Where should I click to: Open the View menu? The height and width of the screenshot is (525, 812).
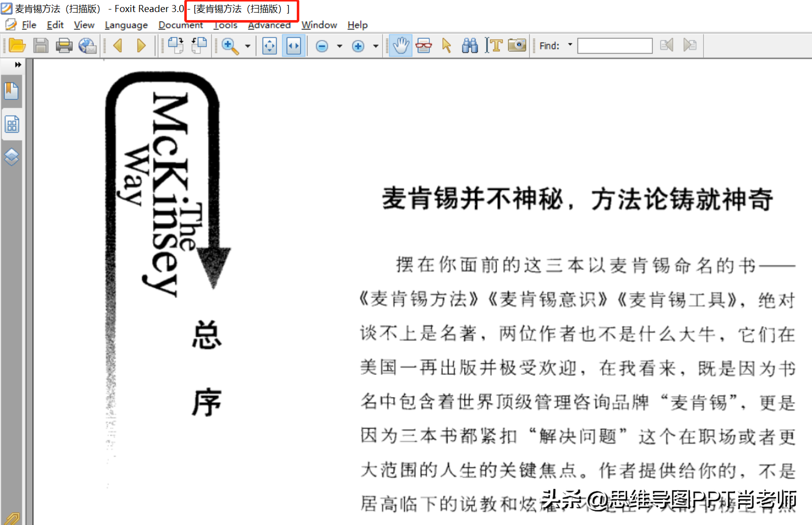[x=84, y=25]
